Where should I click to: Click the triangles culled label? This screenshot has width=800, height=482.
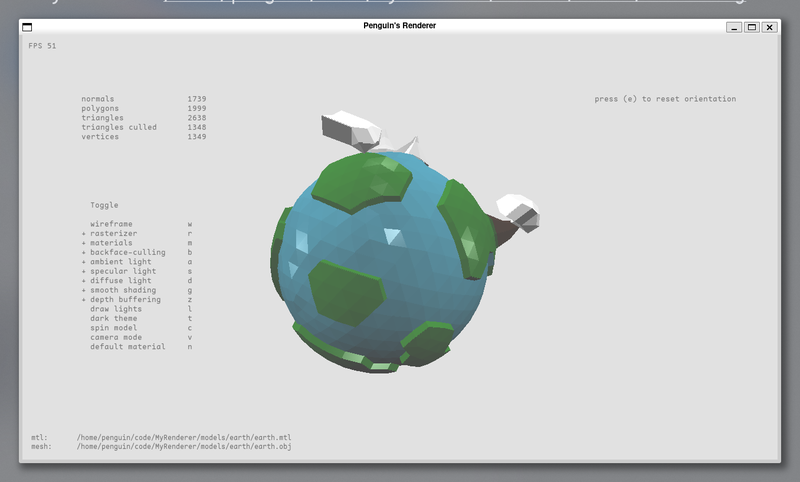click(119, 128)
